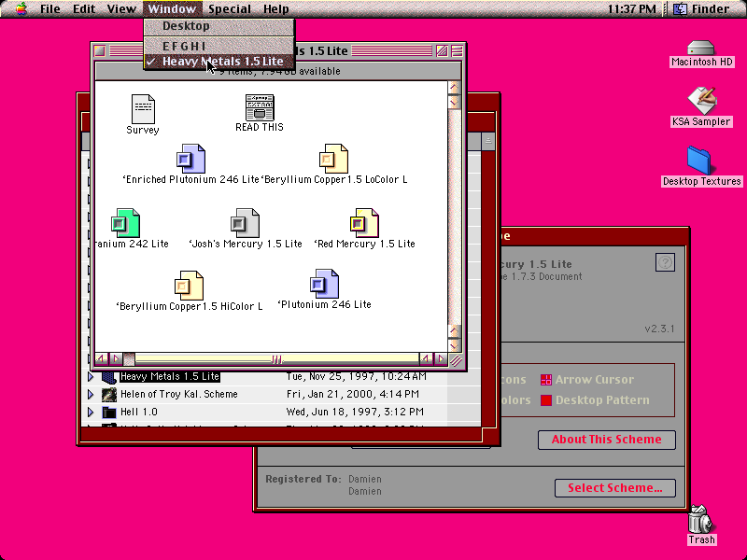Close the open Window menu title
Viewport: 747px width, 560px height.
tap(172, 8)
